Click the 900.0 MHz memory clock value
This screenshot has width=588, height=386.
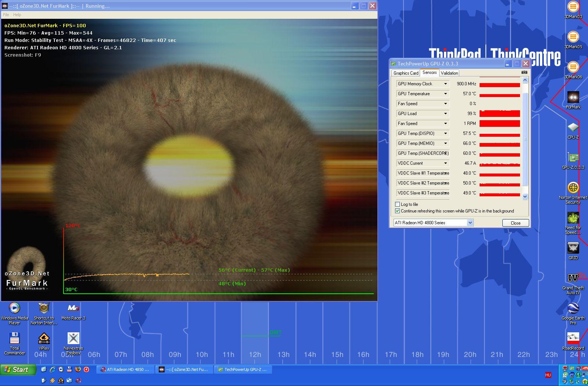point(466,84)
